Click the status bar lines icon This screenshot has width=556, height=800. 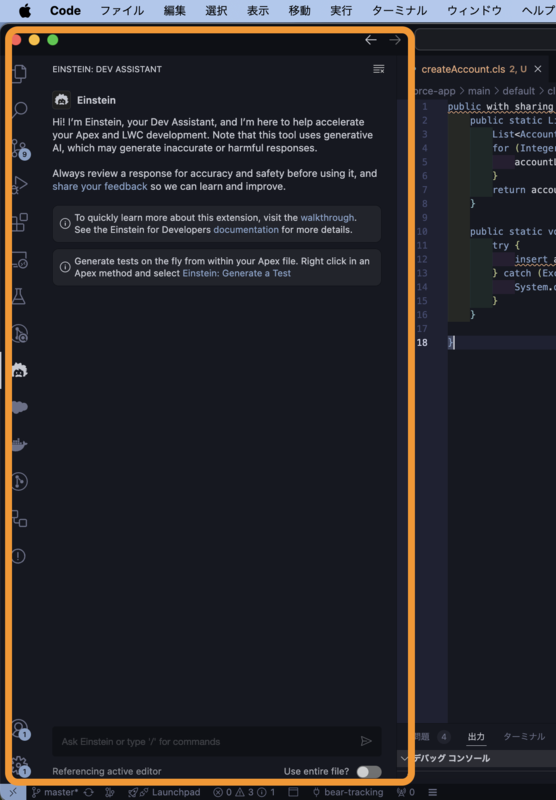click(433, 792)
